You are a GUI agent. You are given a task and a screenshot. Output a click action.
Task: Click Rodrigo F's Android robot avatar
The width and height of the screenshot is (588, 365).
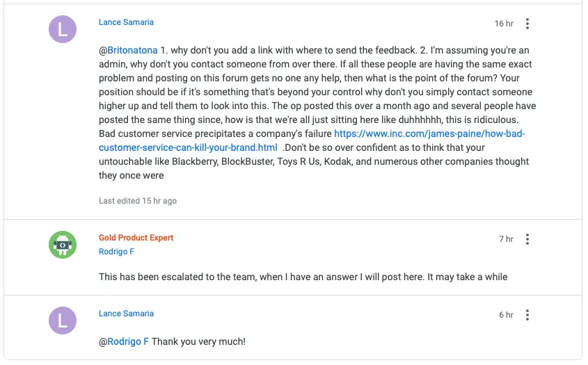(63, 245)
